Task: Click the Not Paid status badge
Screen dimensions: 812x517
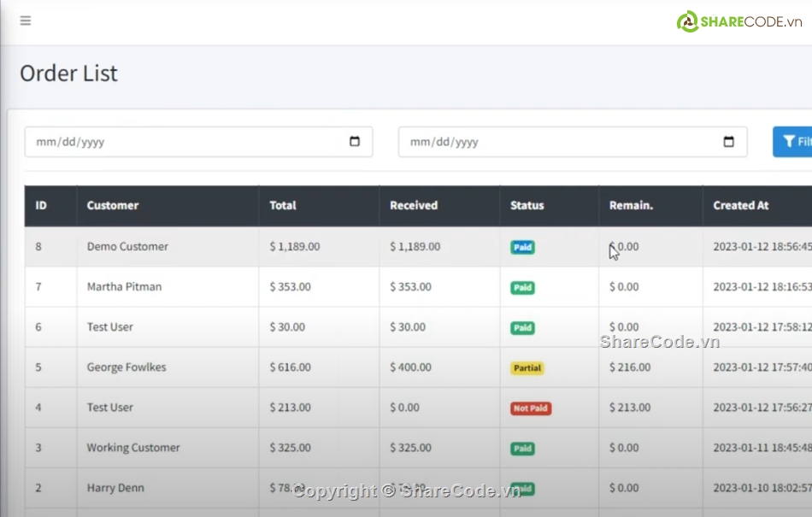Action: pos(530,408)
